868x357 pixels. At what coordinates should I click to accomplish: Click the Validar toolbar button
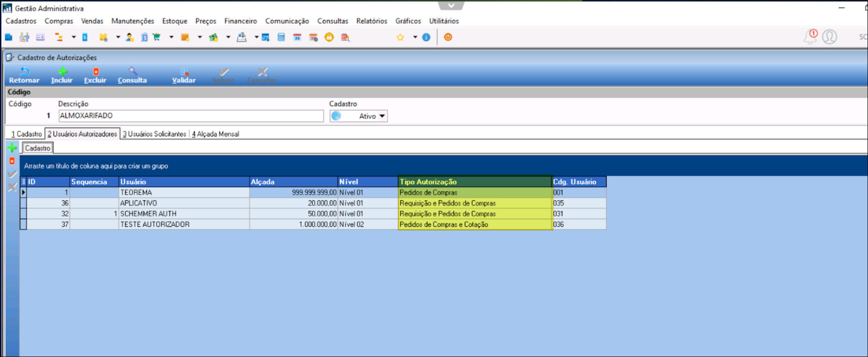(x=184, y=76)
